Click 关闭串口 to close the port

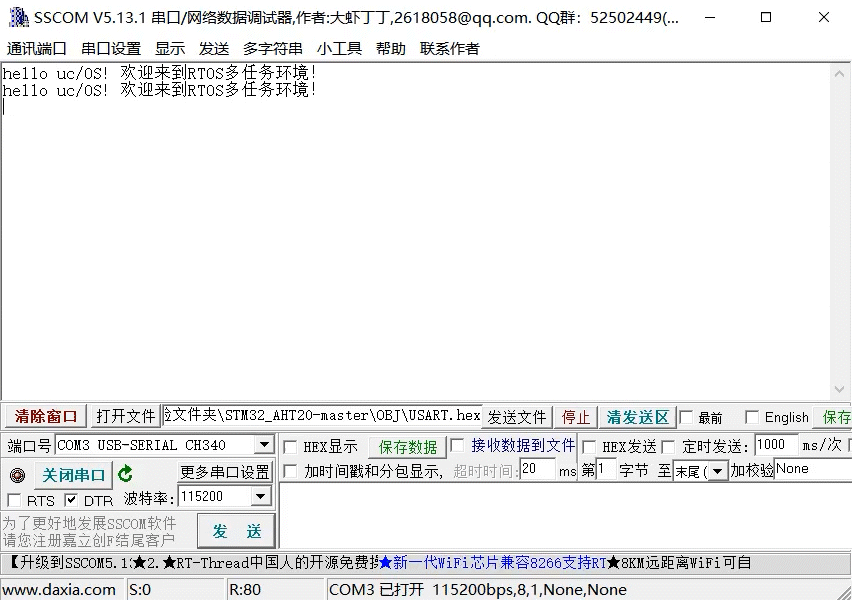point(72,474)
